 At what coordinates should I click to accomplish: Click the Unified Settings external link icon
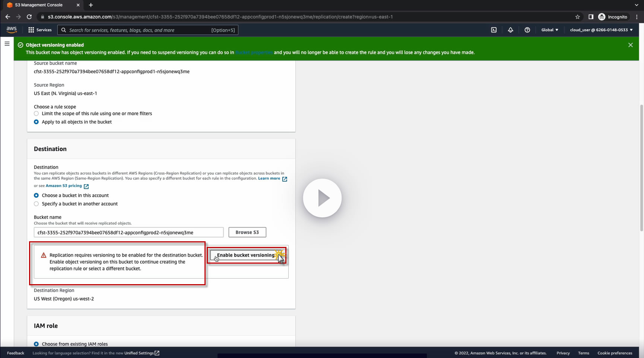(157, 353)
